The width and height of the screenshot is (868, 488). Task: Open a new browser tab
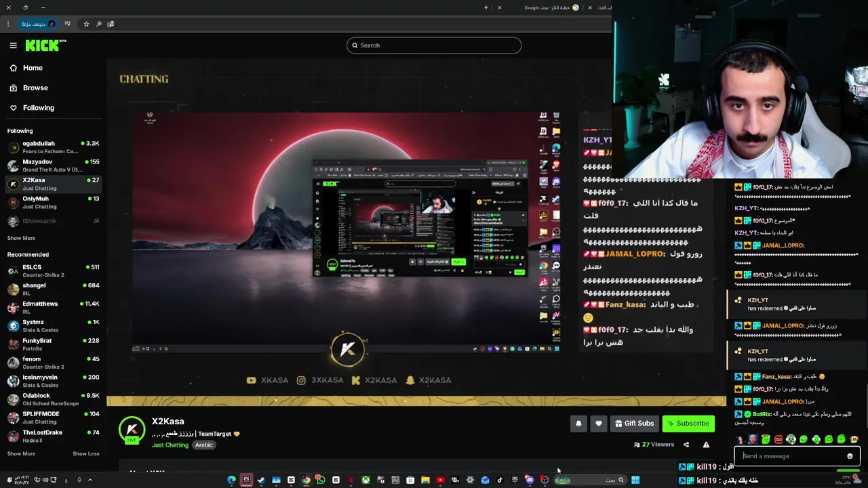coord(486,7)
